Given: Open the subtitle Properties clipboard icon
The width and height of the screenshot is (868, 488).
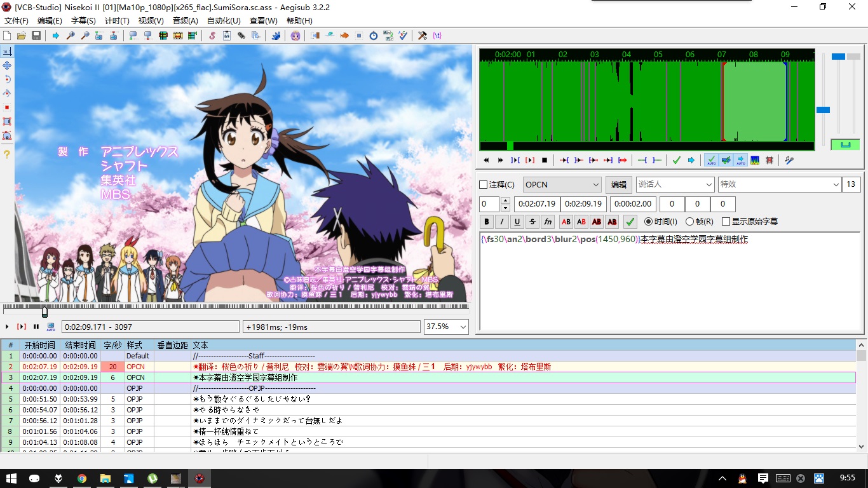Looking at the screenshot, I should pos(227,36).
